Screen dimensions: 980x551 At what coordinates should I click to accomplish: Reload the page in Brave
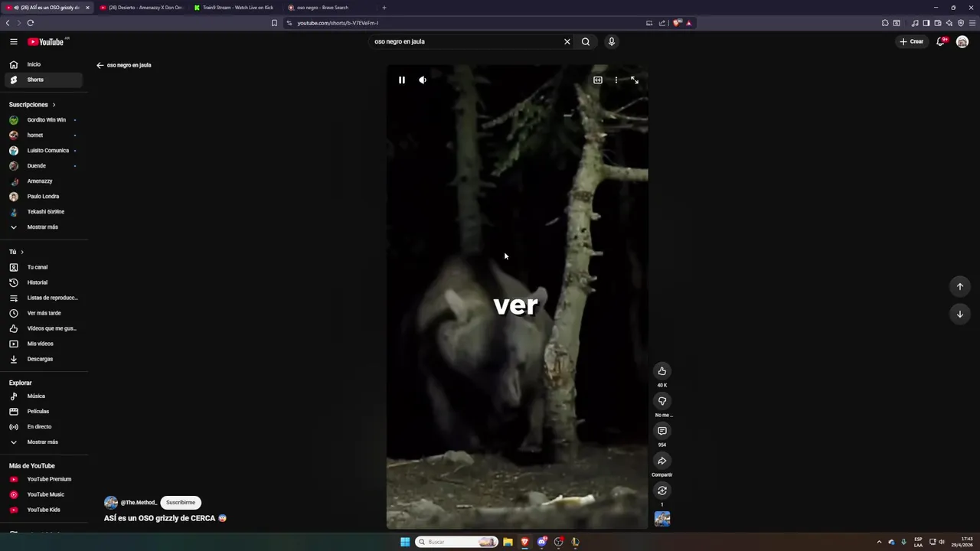click(31, 23)
